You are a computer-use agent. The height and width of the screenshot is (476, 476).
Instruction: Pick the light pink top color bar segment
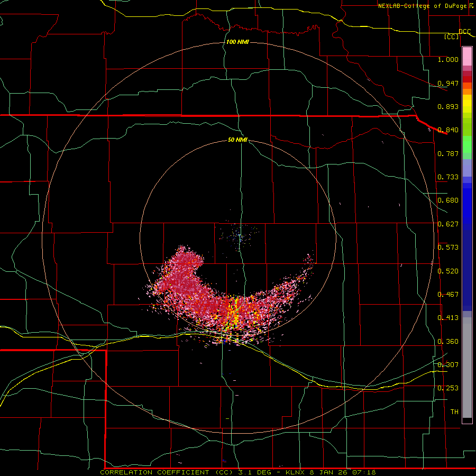[x=467, y=57]
